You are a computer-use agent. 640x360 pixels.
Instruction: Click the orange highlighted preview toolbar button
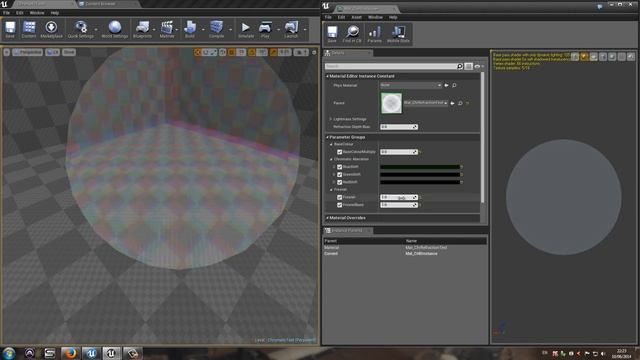584,57
